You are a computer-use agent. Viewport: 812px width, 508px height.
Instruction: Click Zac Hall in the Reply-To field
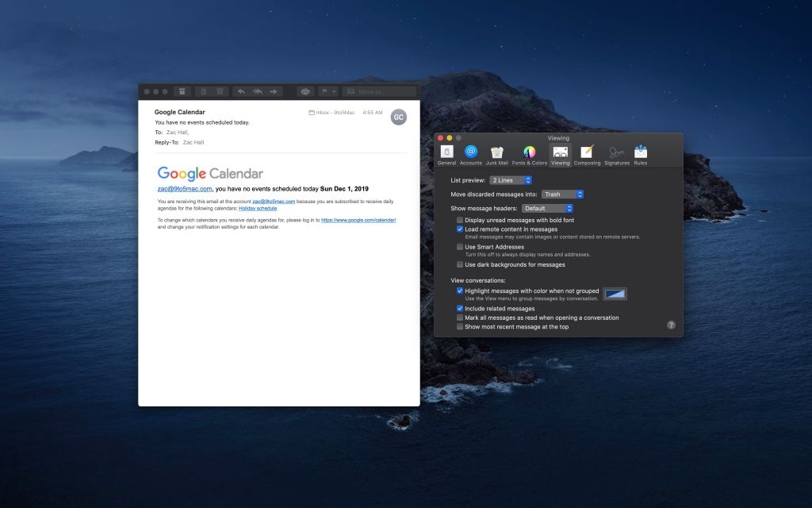click(193, 142)
